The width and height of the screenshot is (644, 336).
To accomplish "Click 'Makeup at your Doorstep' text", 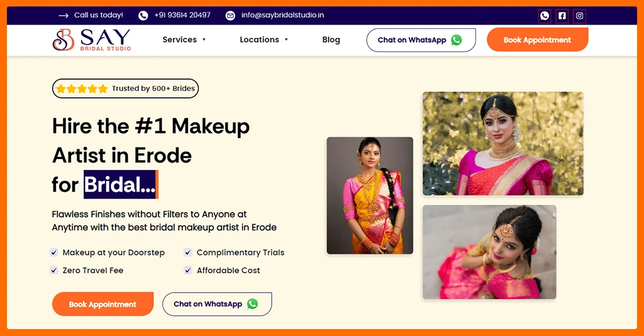I will (114, 252).
